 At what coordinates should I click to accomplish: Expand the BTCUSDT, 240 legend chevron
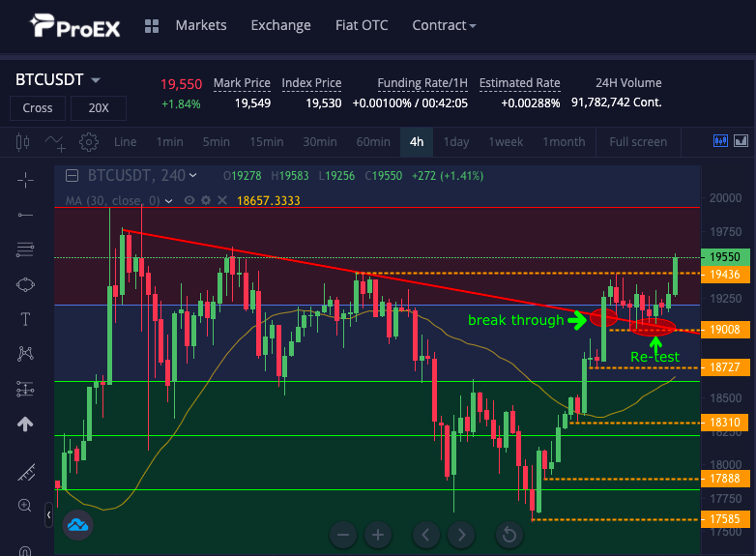click(x=192, y=175)
